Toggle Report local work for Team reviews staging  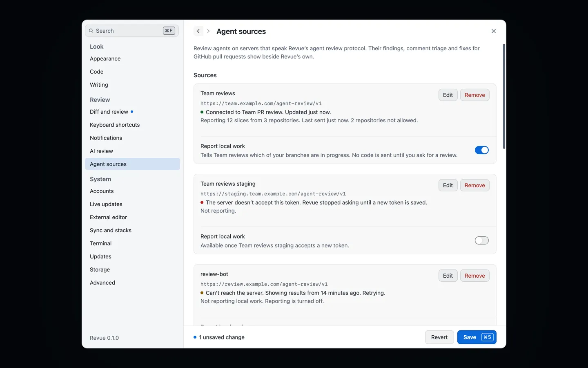(482, 240)
